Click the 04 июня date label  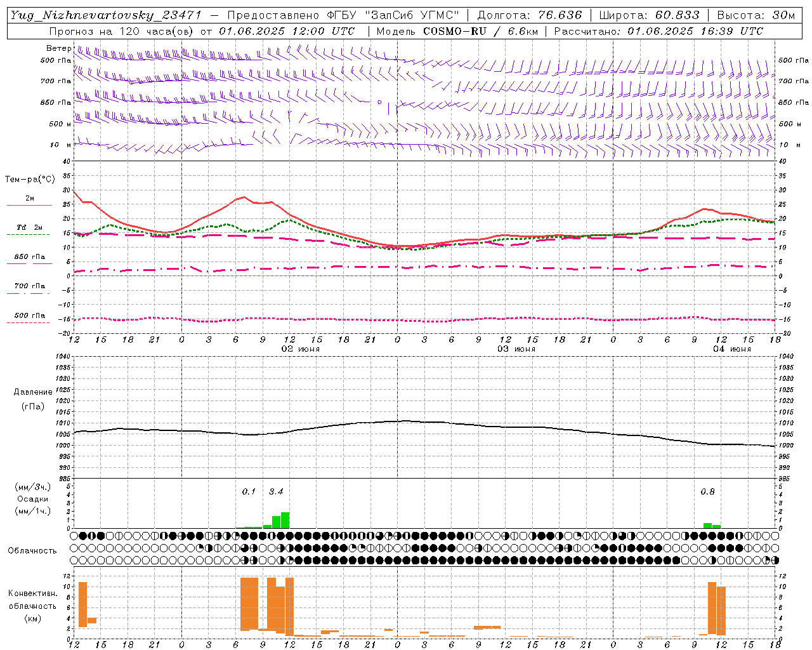[731, 349]
